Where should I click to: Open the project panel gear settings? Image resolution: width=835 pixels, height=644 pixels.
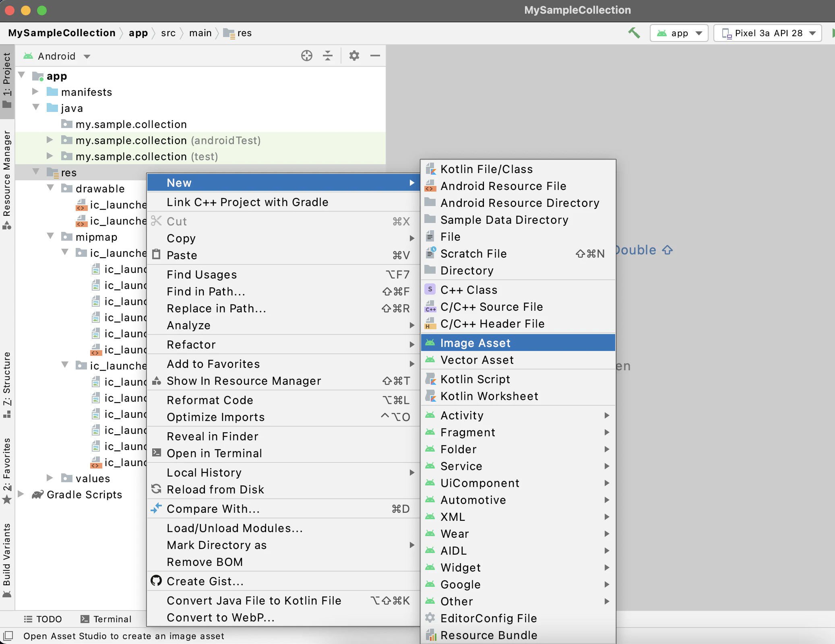[354, 56]
